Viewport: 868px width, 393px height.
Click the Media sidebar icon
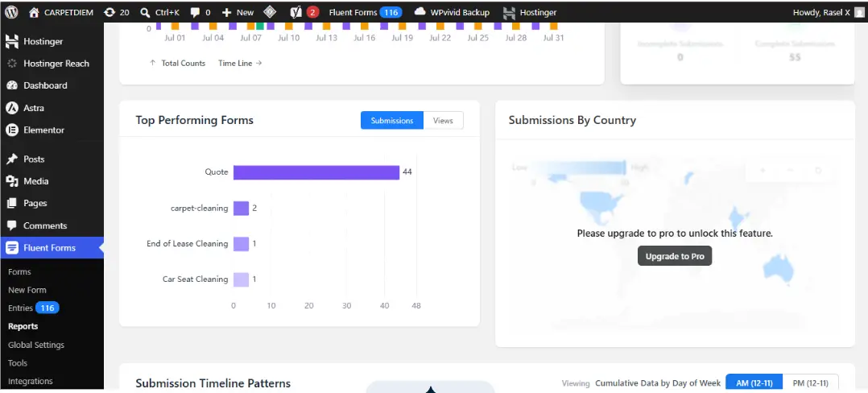[11, 181]
